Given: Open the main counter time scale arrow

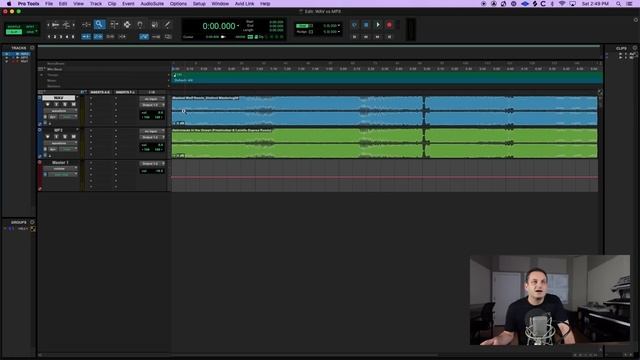Looking at the screenshot, I should click(x=238, y=26).
